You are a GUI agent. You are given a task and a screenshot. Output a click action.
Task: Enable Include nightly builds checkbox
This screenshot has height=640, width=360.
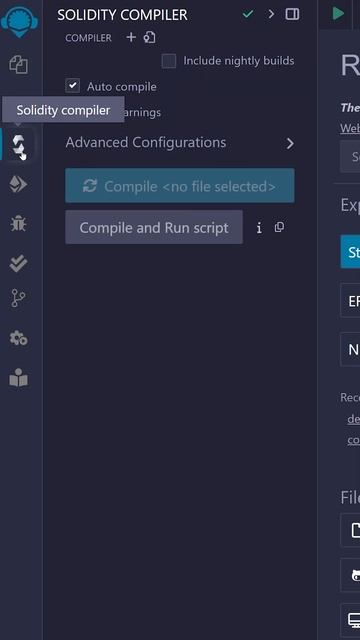169,61
